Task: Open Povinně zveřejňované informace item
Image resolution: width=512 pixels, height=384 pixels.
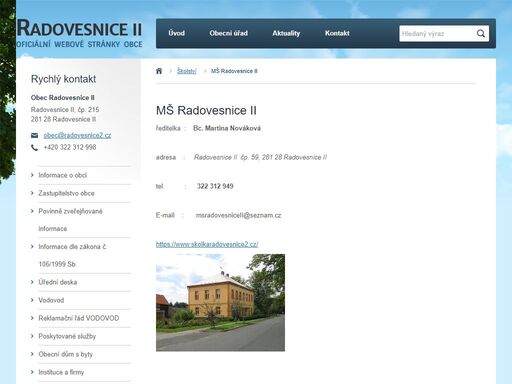Action: pyautogui.click(x=70, y=220)
